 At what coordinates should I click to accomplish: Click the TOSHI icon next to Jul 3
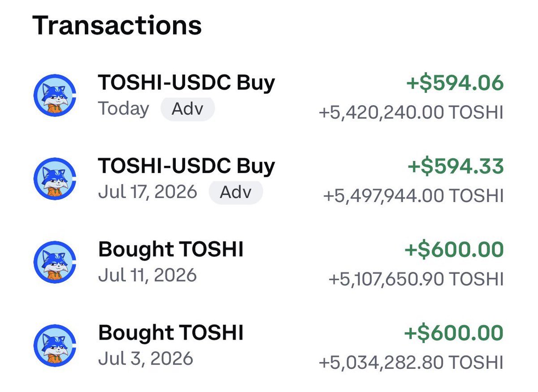(55, 346)
